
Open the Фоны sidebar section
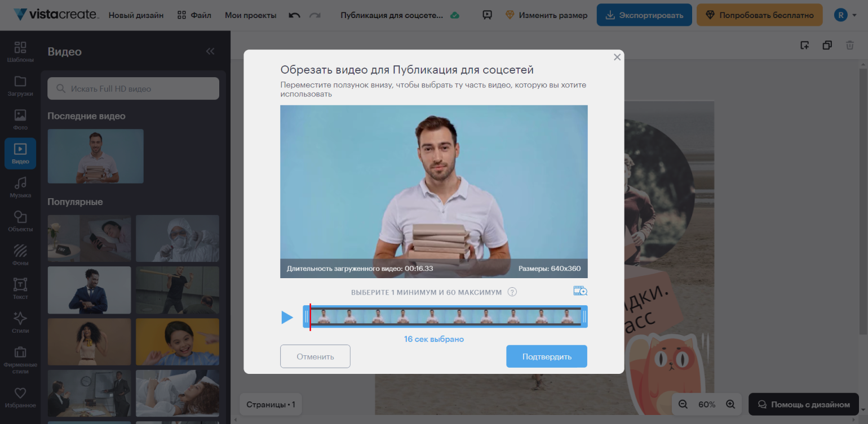[x=20, y=255]
